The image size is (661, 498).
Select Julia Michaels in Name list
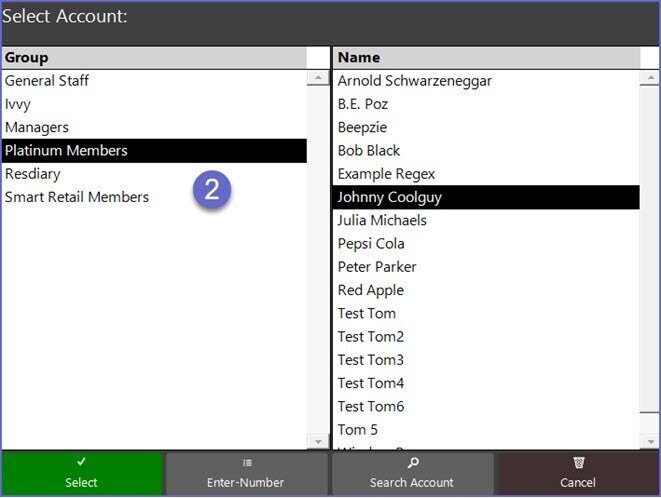coord(382,220)
